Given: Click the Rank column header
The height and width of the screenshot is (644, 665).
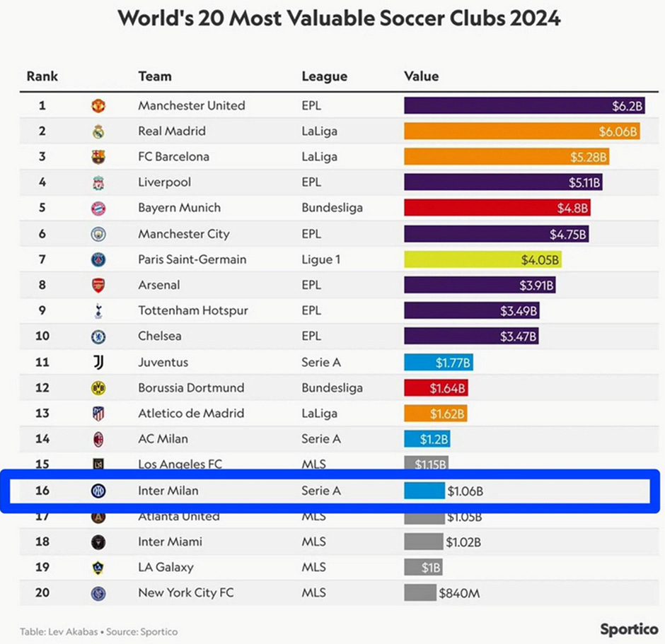Looking at the screenshot, I should pyautogui.click(x=42, y=76).
